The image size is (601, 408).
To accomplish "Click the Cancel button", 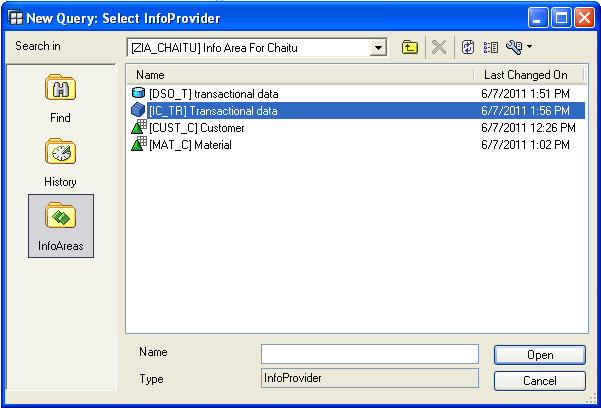I will 540,381.
